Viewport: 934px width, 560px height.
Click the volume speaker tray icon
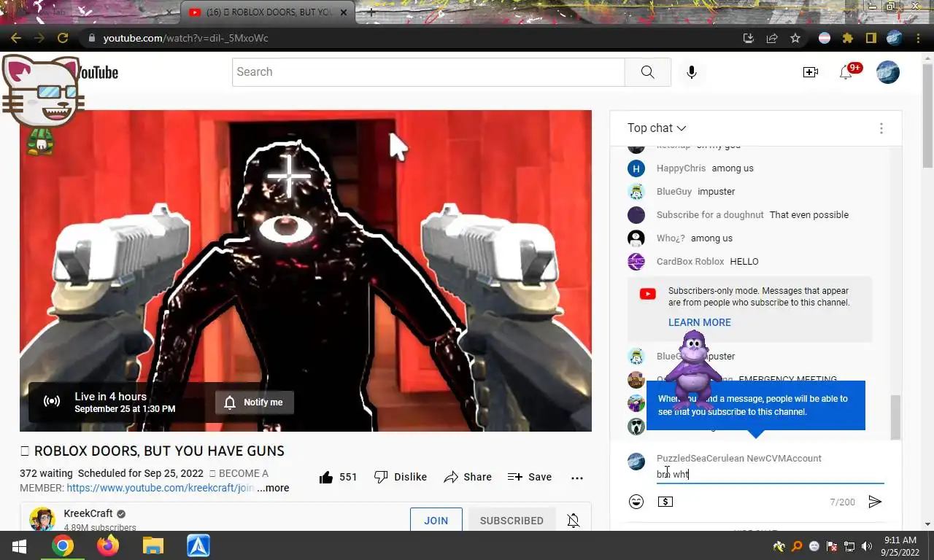tap(867, 546)
